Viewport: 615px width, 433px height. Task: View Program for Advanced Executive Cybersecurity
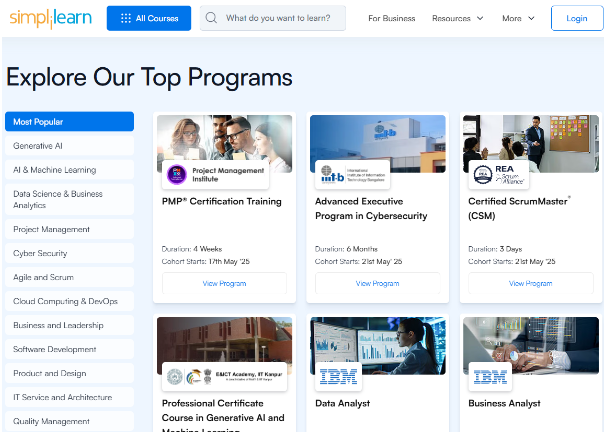(x=378, y=283)
